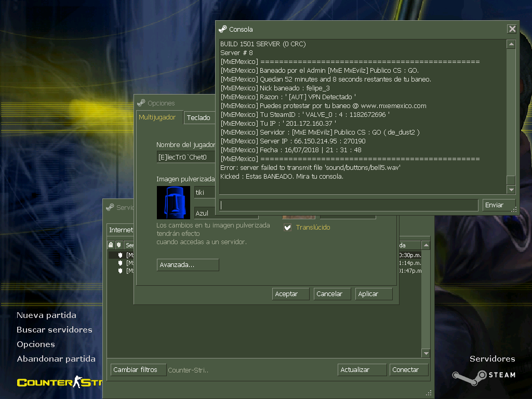Focus the console command input field
This screenshot has width=532, height=399.
(349, 205)
